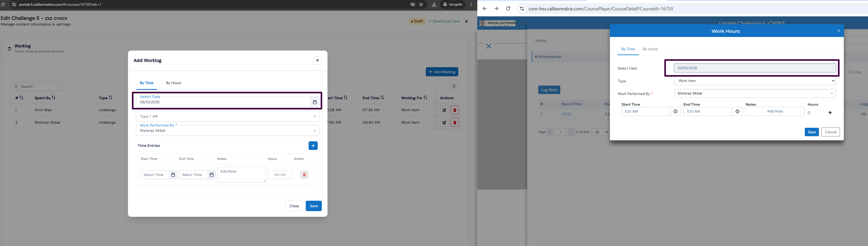
Task: Click the core-lms address bar URL
Action: pyautogui.click(x=601, y=9)
